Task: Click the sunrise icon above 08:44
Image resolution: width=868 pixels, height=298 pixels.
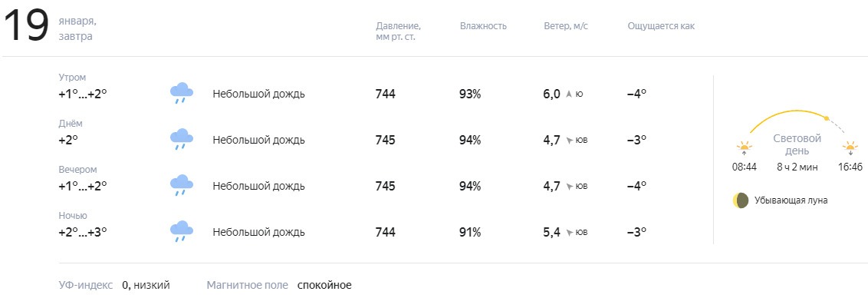Action: click(744, 149)
